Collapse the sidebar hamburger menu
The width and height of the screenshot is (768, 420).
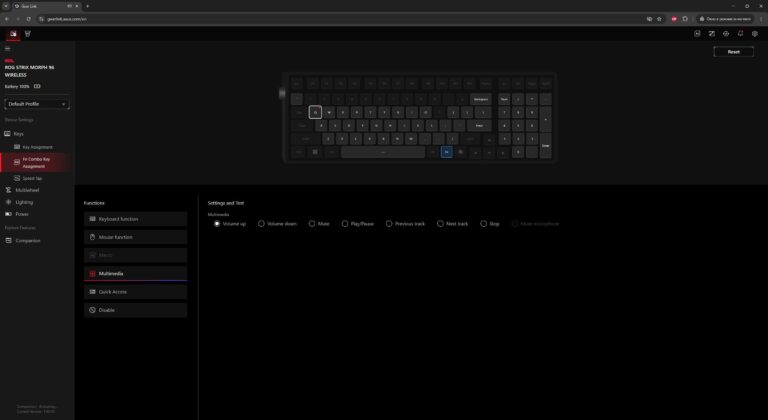[7, 49]
